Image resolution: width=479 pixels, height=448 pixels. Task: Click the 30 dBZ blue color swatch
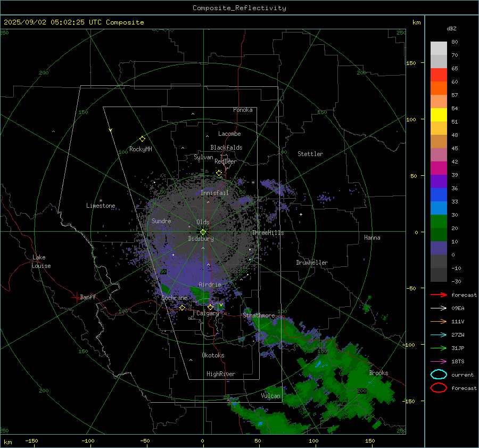tap(439, 208)
